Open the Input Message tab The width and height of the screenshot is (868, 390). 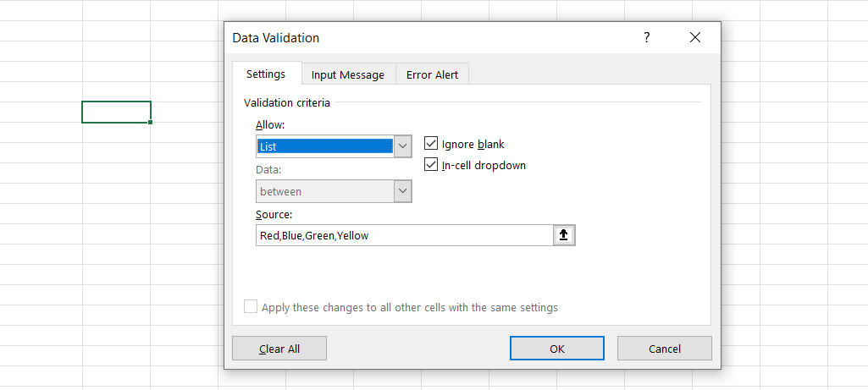point(347,74)
